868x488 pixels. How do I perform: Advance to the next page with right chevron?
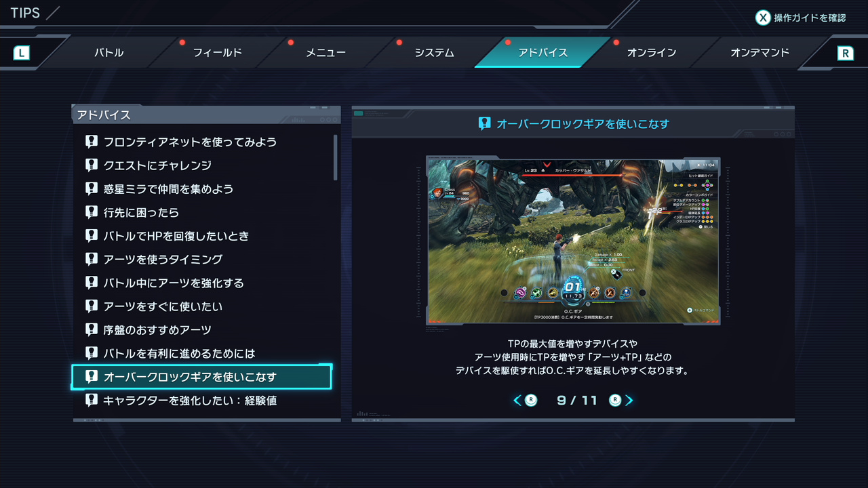pyautogui.click(x=629, y=400)
